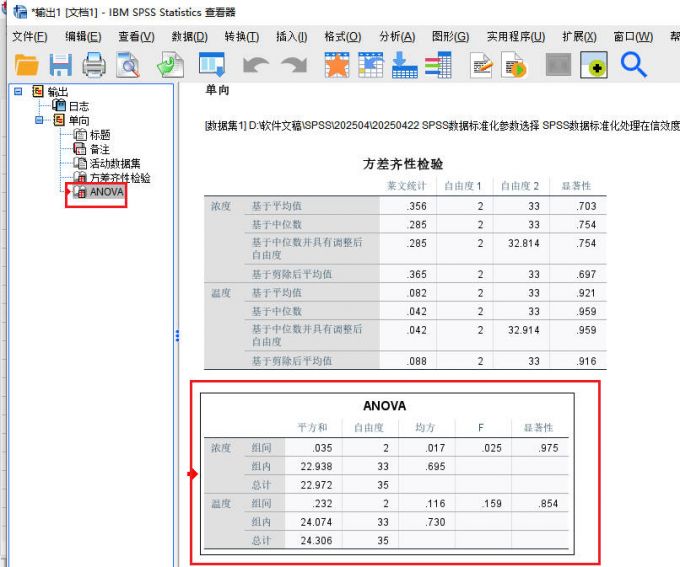The image size is (680, 567).
Task: Click ANOVA significance .854 cell
Action: (548, 503)
